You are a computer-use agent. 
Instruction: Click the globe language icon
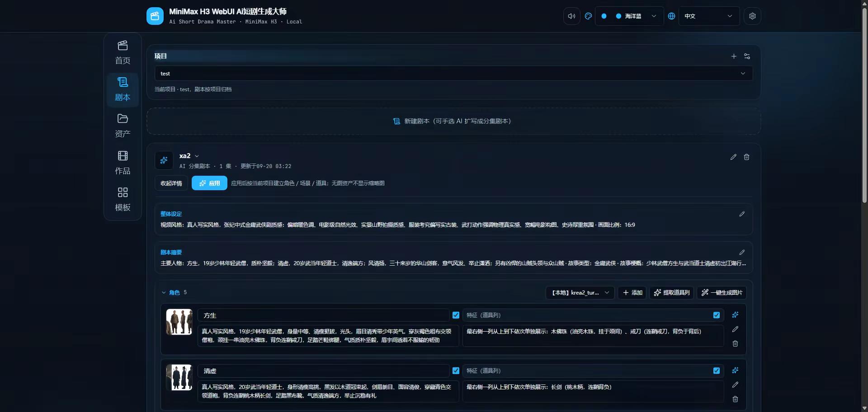671,16
